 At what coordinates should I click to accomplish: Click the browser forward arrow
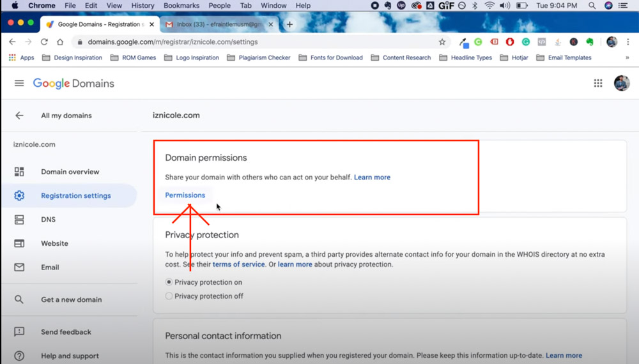coord(28,42)
